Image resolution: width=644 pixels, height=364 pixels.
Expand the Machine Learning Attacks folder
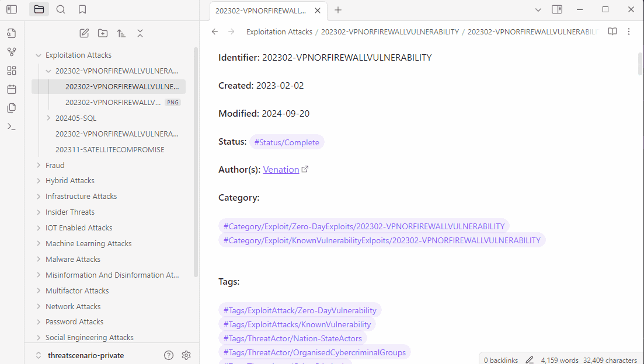pos(39,243)
